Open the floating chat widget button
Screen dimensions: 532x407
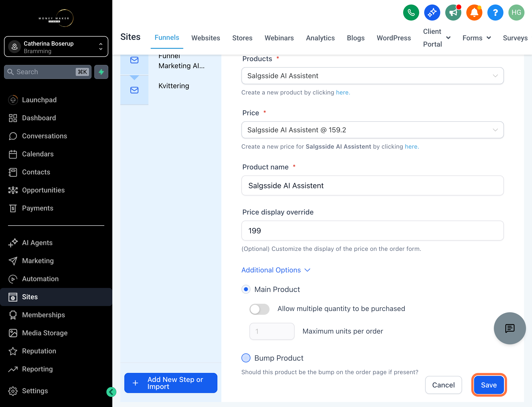pyautogui.click(x=510, y=328)
